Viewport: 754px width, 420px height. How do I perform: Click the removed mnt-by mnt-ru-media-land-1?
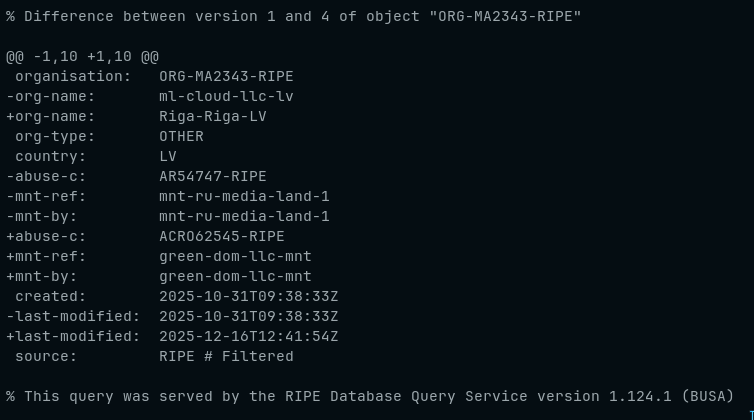(244, 216)
